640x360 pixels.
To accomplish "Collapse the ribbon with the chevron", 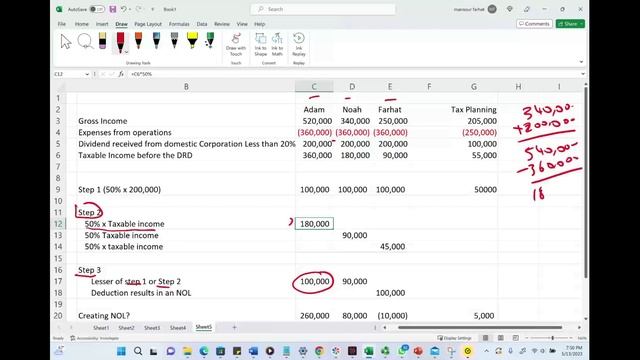I will click(x=581, y=62).
